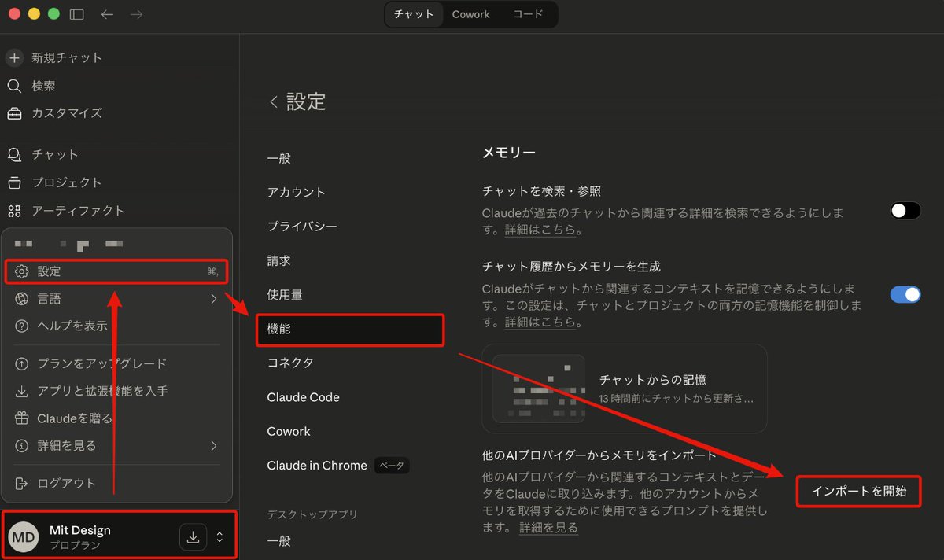
Task: Expand the 詳細を見る submenu arrow
Action: pos(214,446)
